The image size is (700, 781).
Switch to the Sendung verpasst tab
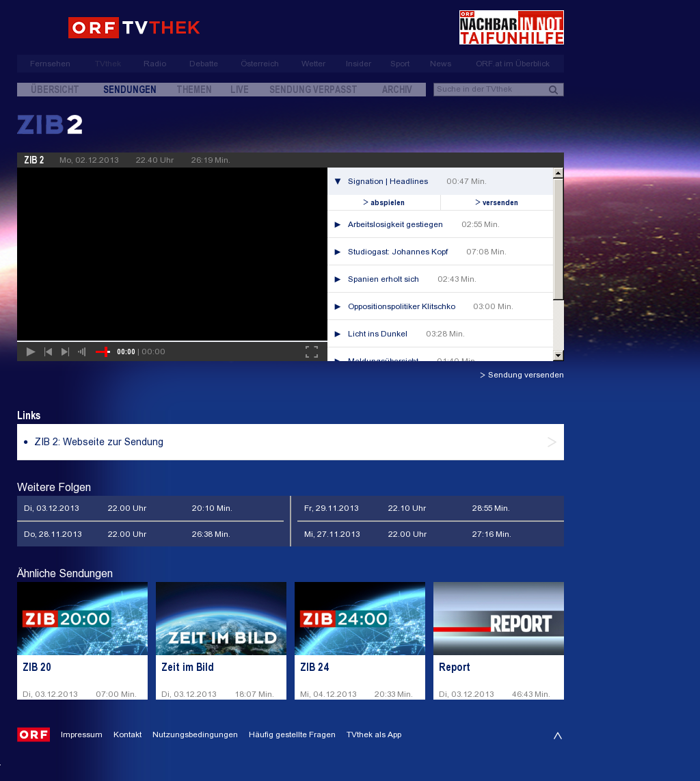[x=313, y=90]
